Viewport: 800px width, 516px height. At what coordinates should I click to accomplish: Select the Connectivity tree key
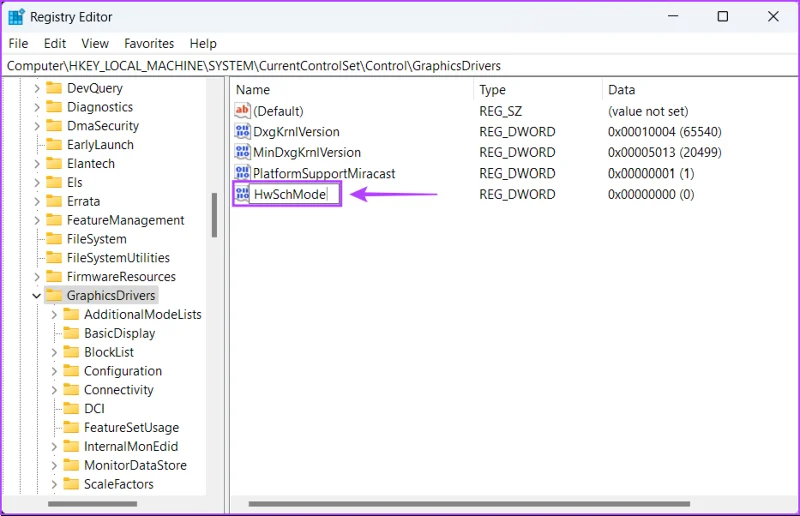(x=118, y=390)
